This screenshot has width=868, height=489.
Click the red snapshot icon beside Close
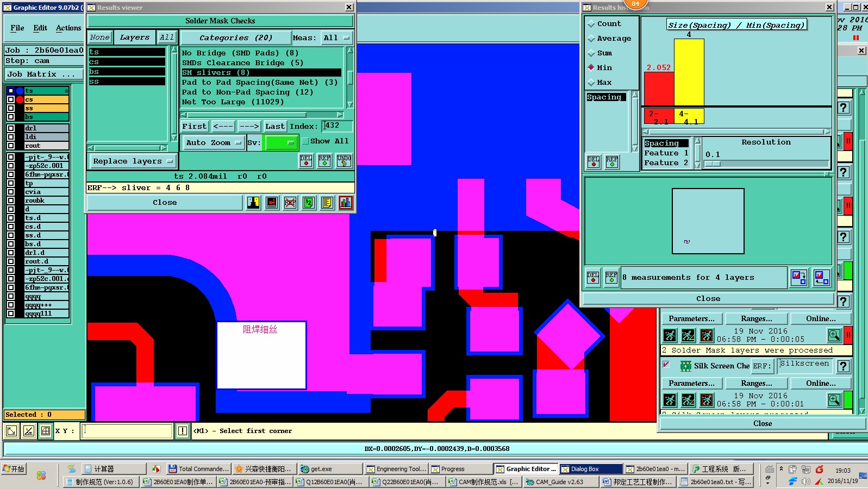click(x=272, y=203)
